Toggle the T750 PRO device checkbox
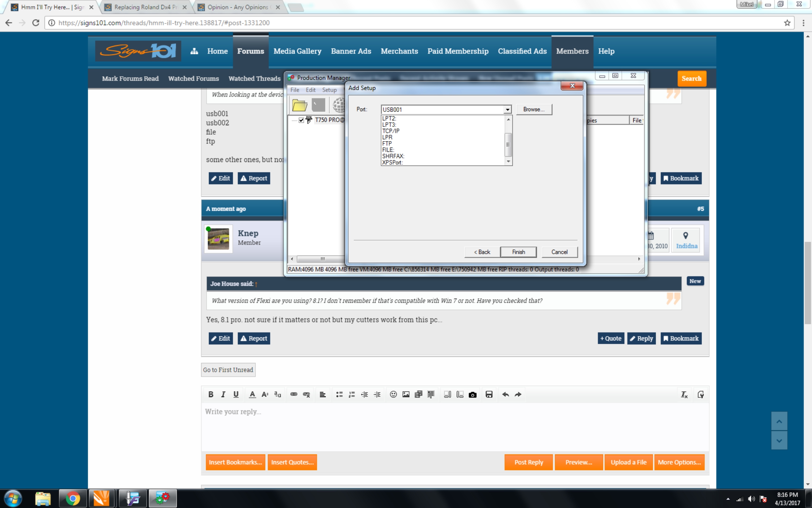The height and width of the screenshot is (508, 812). (x=301, y=120)
